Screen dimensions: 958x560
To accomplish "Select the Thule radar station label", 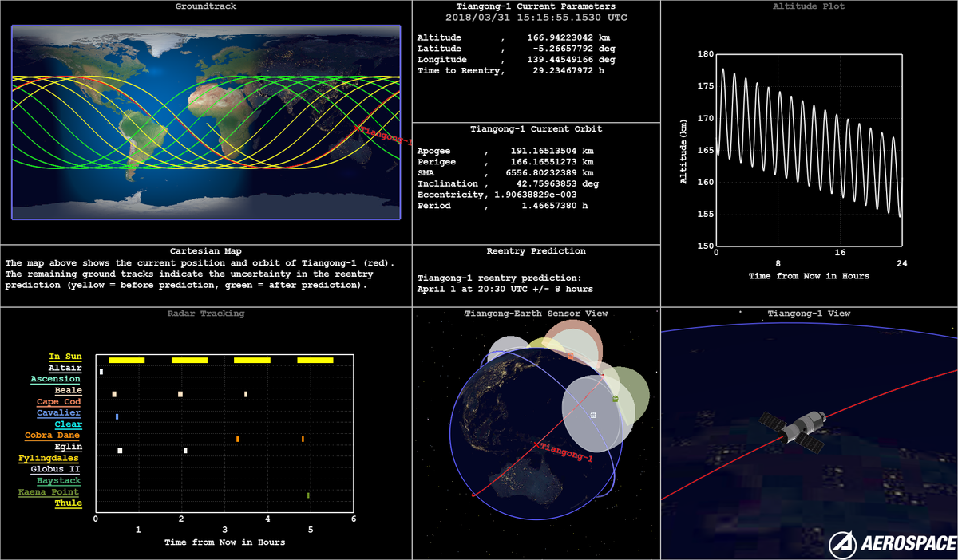I will point(68,503).
